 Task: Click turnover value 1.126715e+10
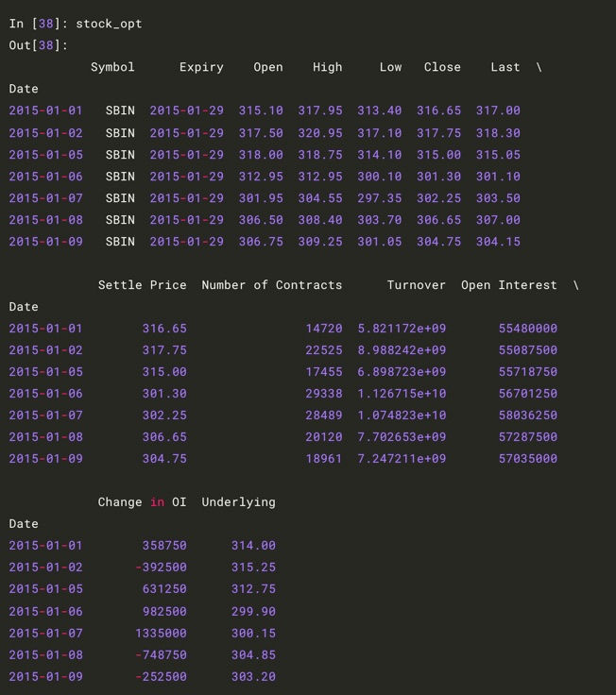(x=402, y=394)
